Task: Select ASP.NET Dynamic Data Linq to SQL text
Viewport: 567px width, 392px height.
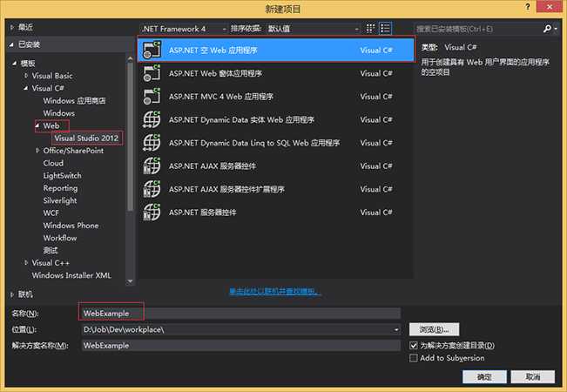Action: pos(254,143)
